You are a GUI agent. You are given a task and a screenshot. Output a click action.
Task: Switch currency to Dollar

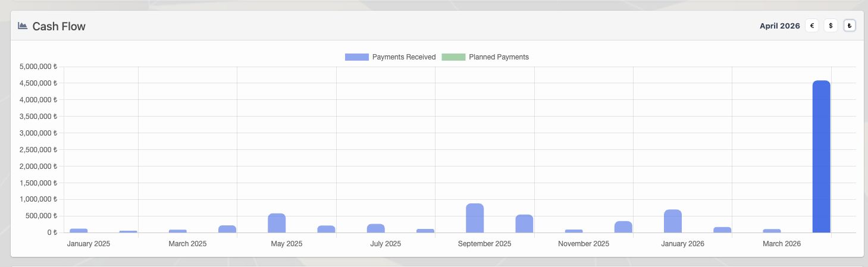[x=831, y=26]
